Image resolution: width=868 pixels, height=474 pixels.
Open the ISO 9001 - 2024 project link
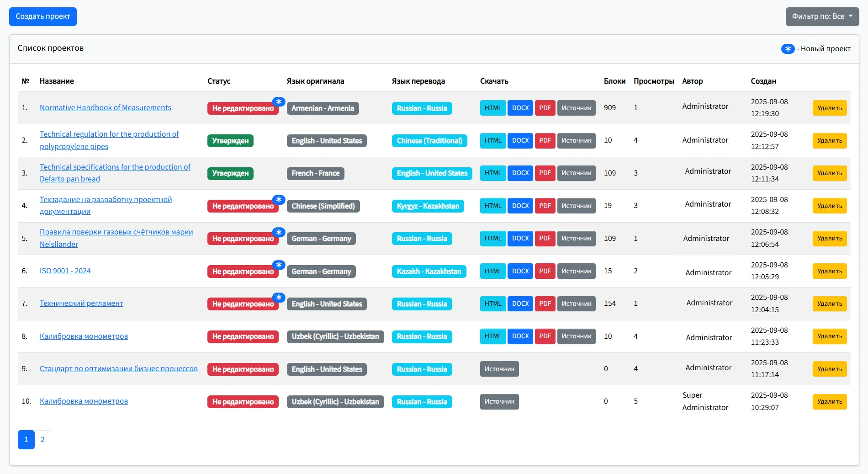[65, 271]
